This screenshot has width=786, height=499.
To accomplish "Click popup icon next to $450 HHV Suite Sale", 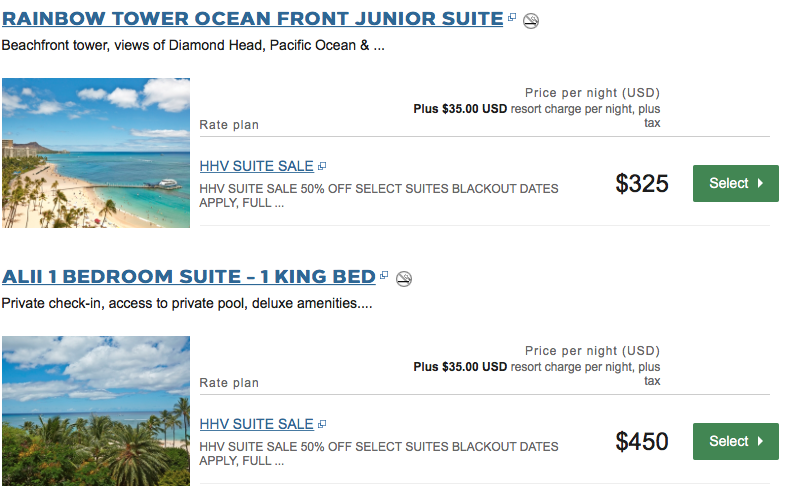I will pyautogui.click(x=322, y=424).
